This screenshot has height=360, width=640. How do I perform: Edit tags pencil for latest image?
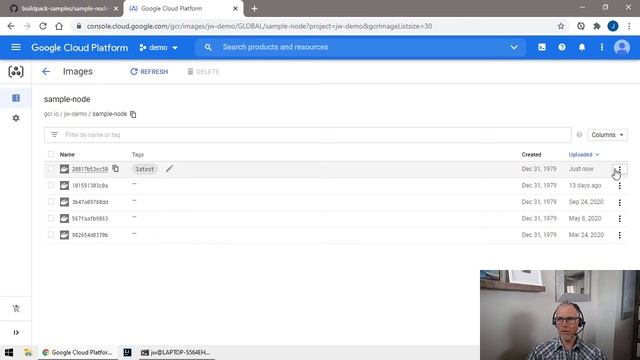click(169, 169)
